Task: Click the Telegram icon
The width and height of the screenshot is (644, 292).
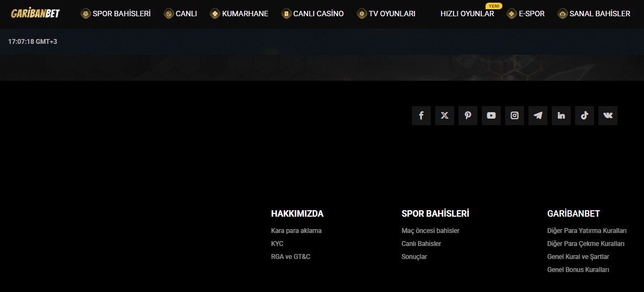Action: click(x=538, y=115)
